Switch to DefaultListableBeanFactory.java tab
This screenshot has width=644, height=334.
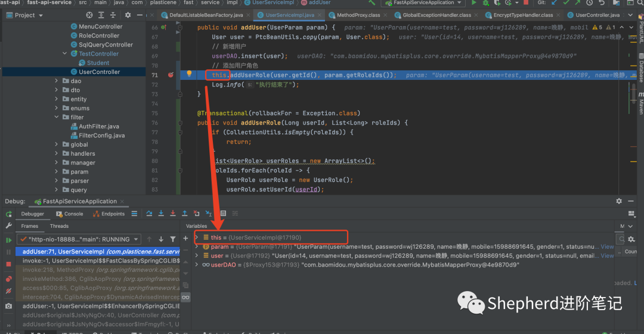(206, 15)
